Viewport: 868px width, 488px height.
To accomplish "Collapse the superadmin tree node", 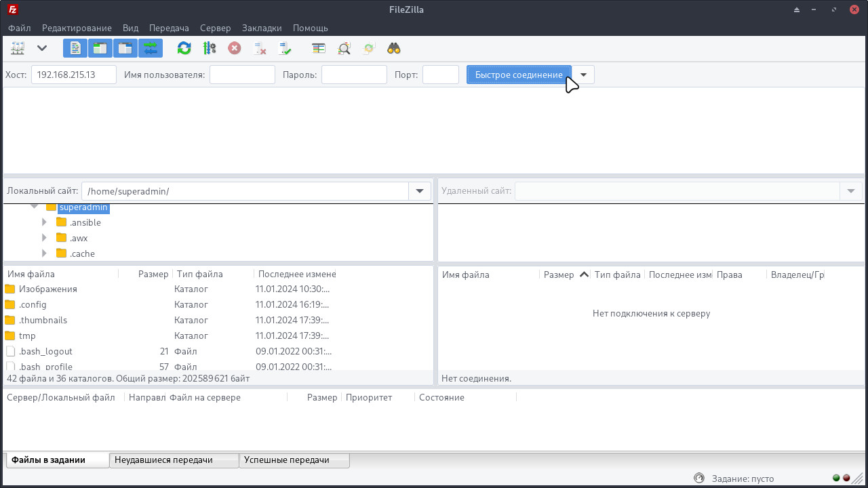I will click(34, 207).
